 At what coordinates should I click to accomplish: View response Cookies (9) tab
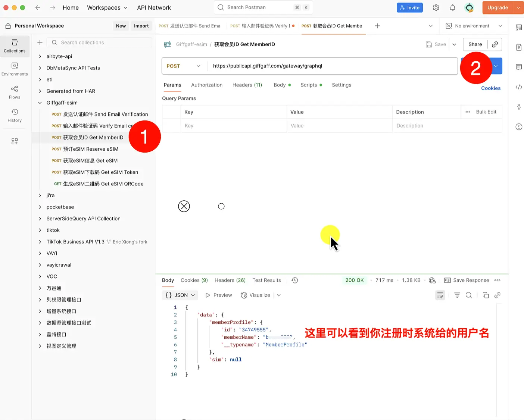194,280
